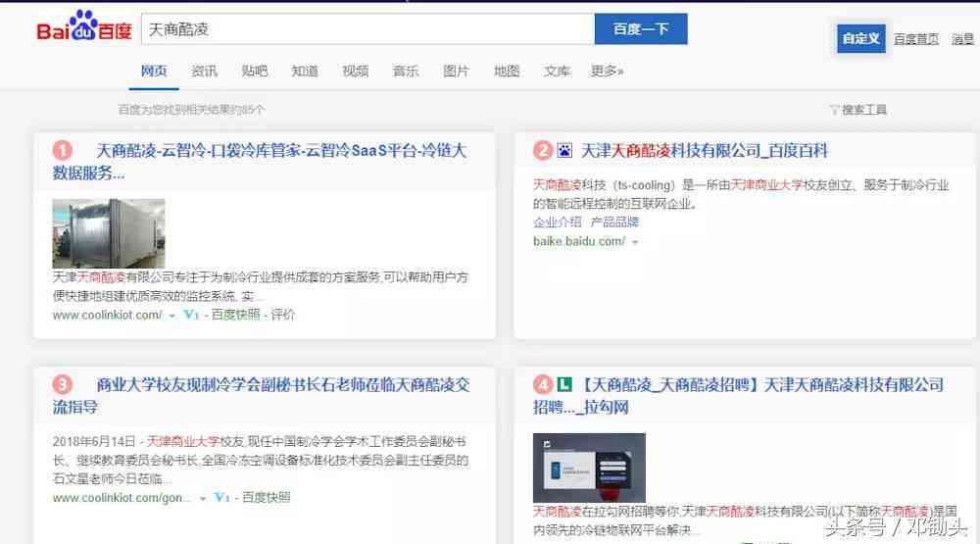Switch to the 音乐 tab
The width and height of the screenshot is (980, 544).
point(405,72)
